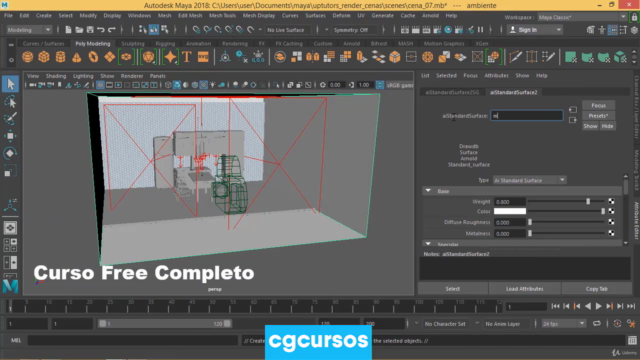Open the Sign In dropdown
The height and width of the screenshot is (360, 640).
535,30
